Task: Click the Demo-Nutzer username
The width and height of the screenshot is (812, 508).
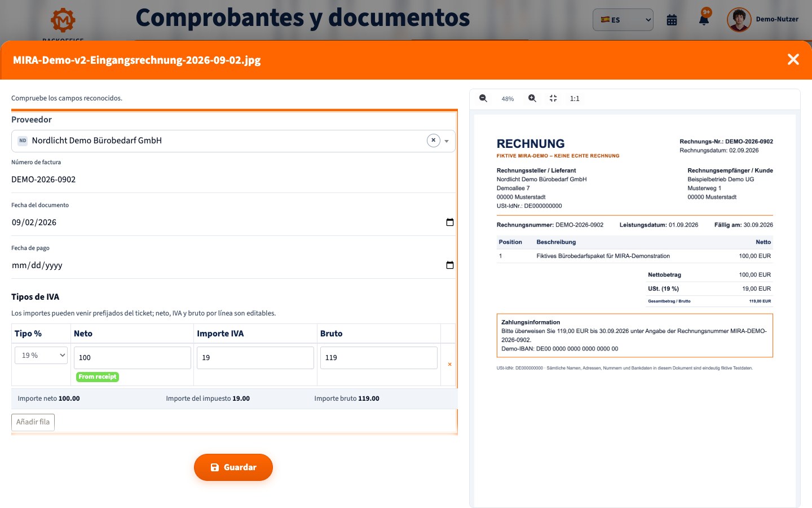Action: coord(777,19)
